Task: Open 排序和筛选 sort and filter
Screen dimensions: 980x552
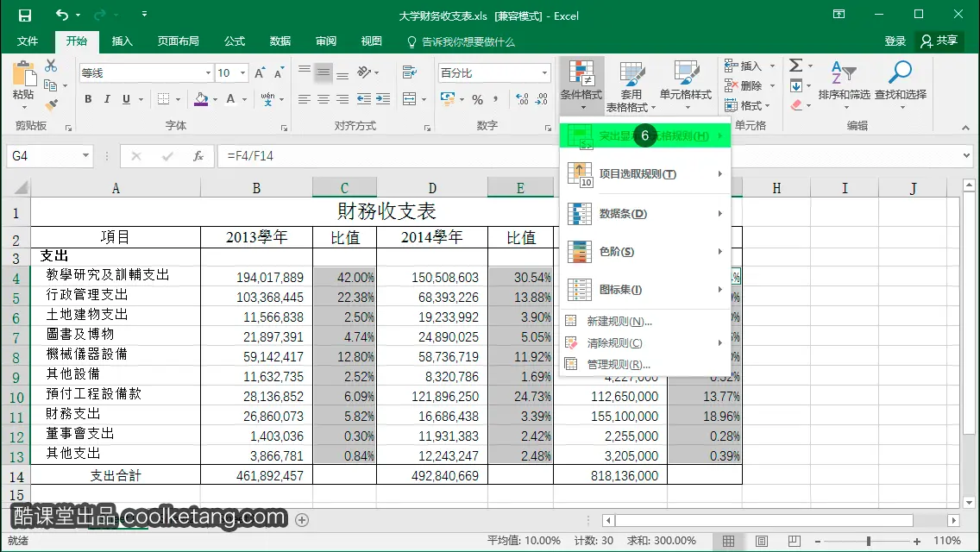Action: 844,85
